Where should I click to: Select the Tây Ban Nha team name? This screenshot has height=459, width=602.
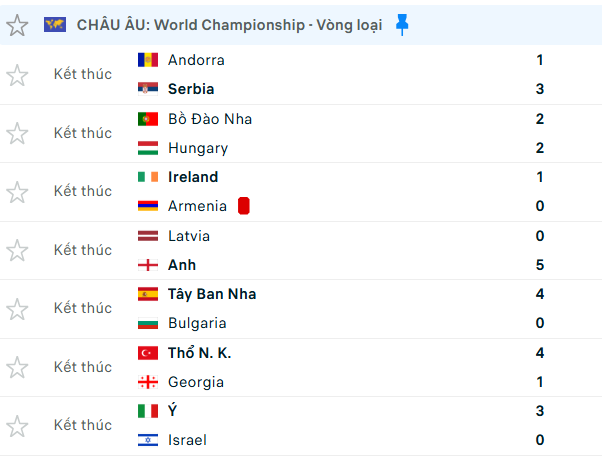pyautogui.click(x=212, y=294)
